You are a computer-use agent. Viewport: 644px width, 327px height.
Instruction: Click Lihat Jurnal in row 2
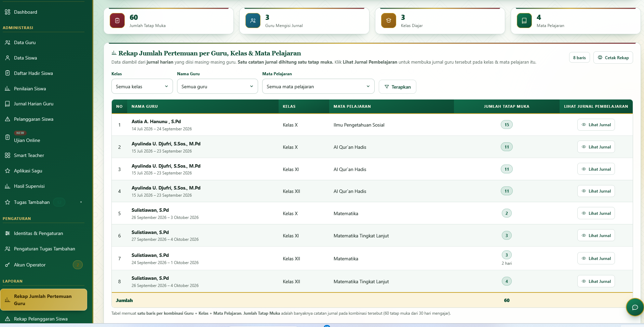pos(596,147)
